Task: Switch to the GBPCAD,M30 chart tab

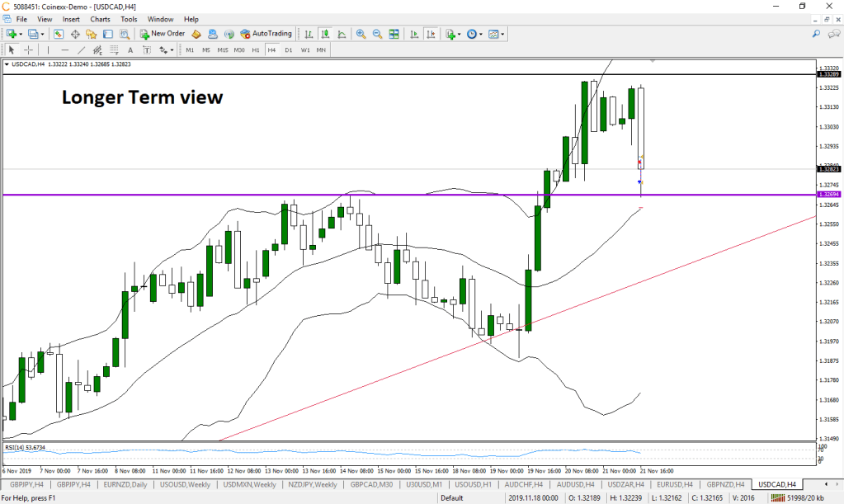Action: [370, 484]
